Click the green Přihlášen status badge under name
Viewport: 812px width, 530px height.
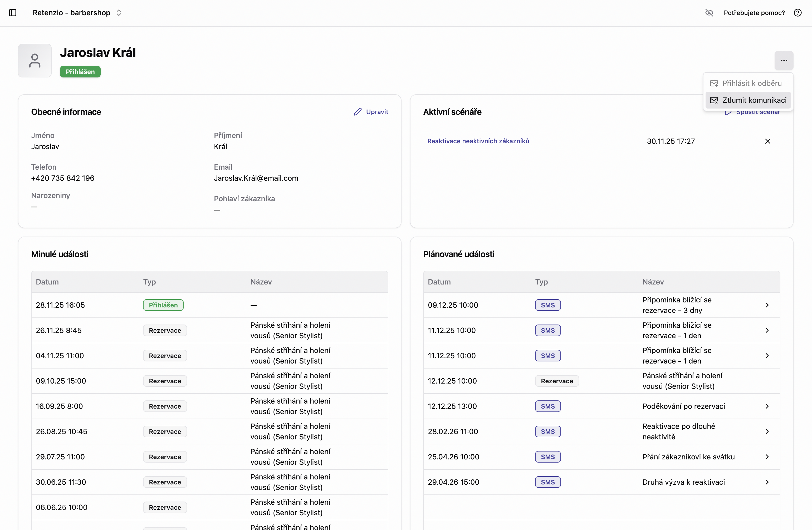80,72
